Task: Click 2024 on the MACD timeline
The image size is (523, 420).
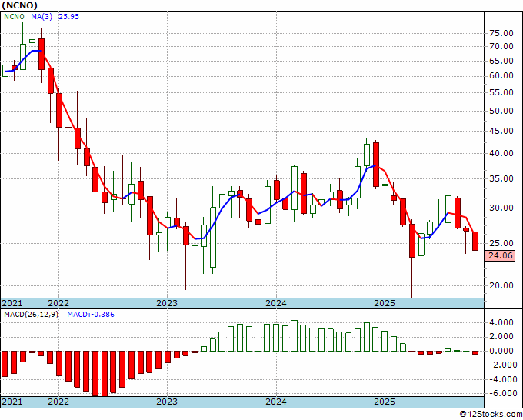Action: click(x=276, y=402)
